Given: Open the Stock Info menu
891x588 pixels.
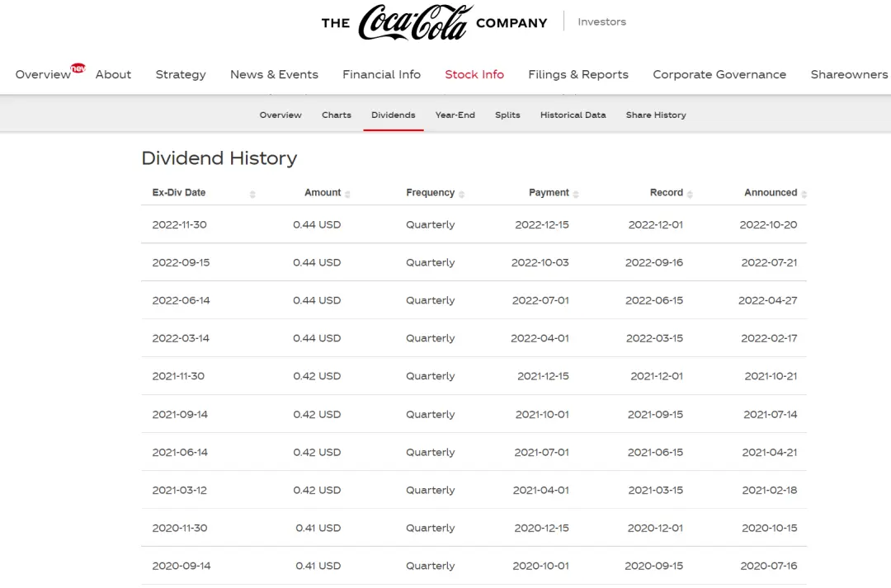Looking at the screenshot, I should point(474,74).
